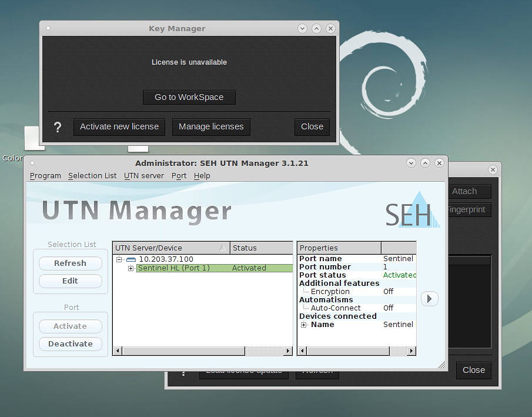Click the sort triangle in UTN Server/Device header
532x417 pixels.
click(x=222, y=248)
